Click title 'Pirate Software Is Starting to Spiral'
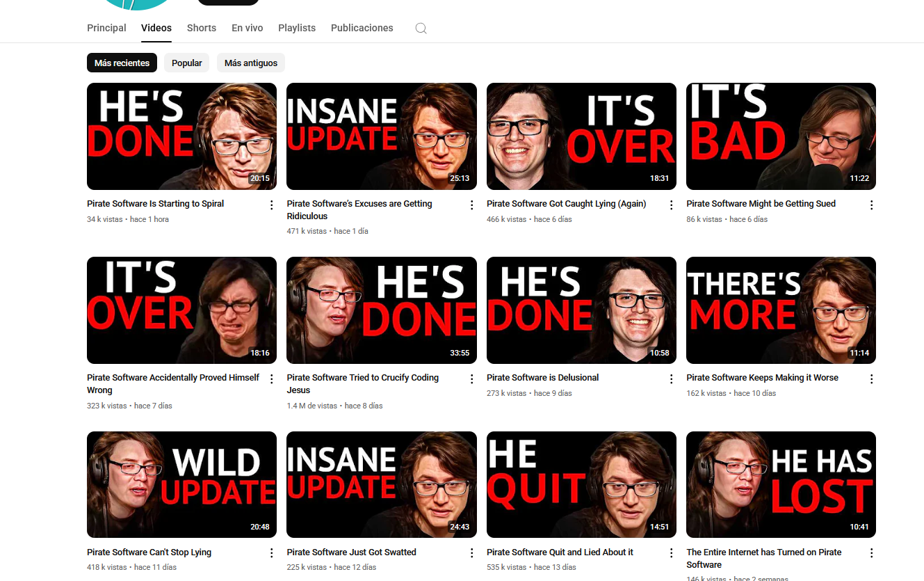Viewport: 924px width, 581px height. tap(156, 204)
